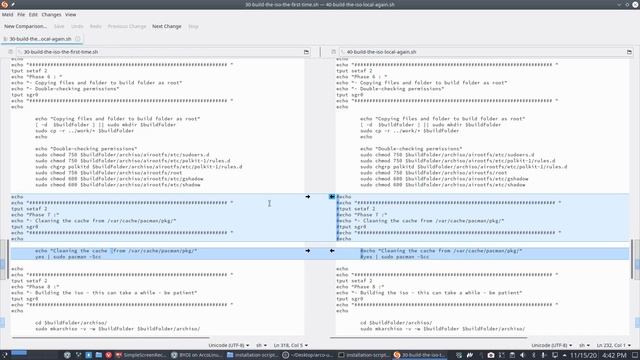This screenshot has width=640, height=360.
Task: Open left pane Unicode (UTF-8) encoding dropdown
Action: coord(229,345)
